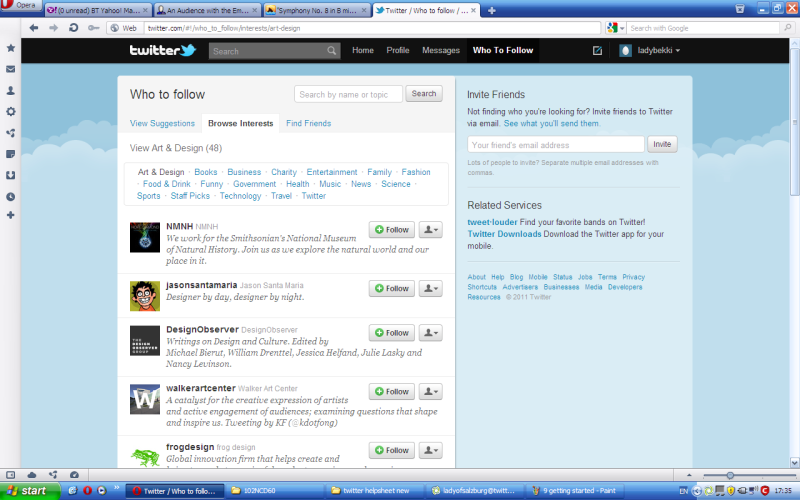Click jasonsantamaria cartoon avatar
Viewport: 800px width, 500px height.
(x=145, y=296)
